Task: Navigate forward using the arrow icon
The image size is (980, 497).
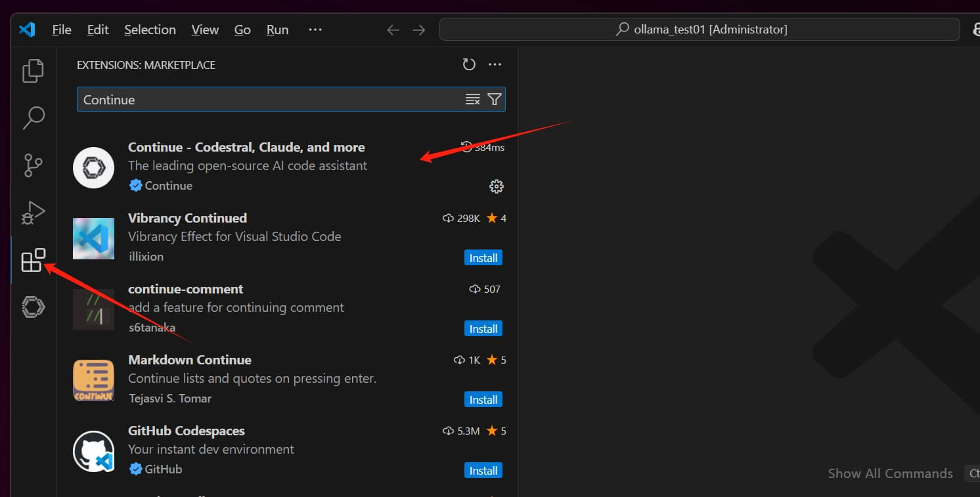Action: click(x=419, y=30)
